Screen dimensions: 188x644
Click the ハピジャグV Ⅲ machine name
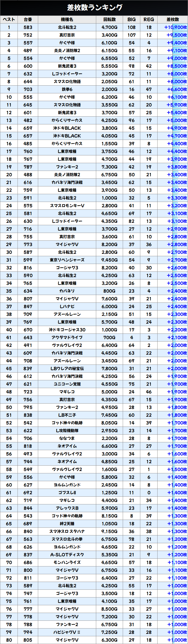point(67,632)
